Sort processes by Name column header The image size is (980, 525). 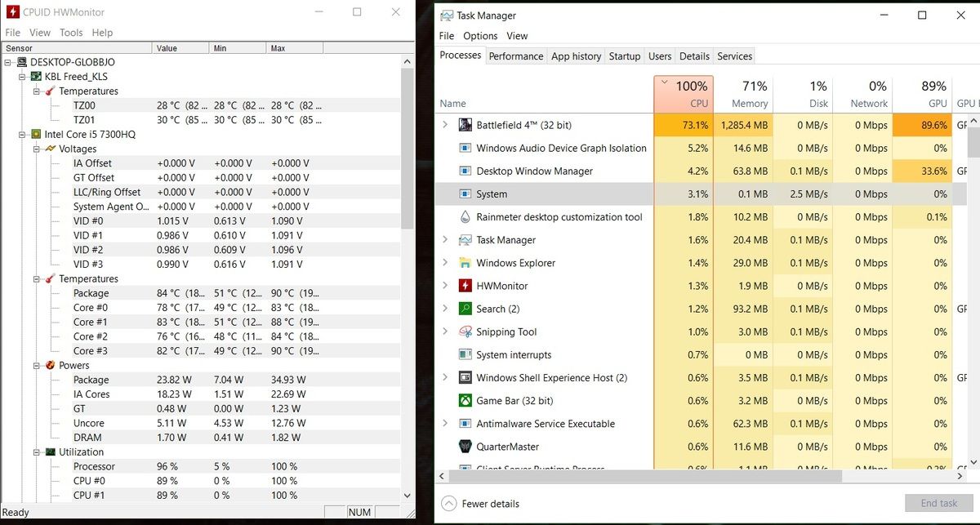[545, 95]
